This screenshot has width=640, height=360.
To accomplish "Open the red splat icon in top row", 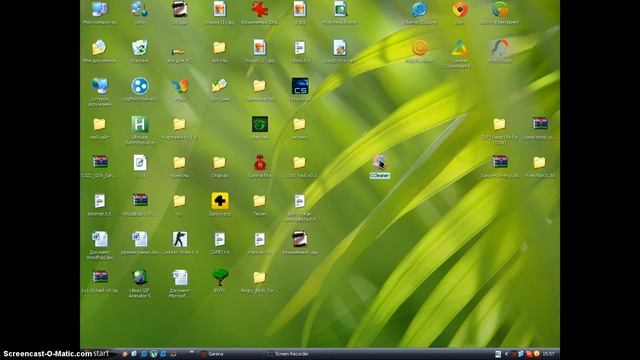I will point(260,9).
